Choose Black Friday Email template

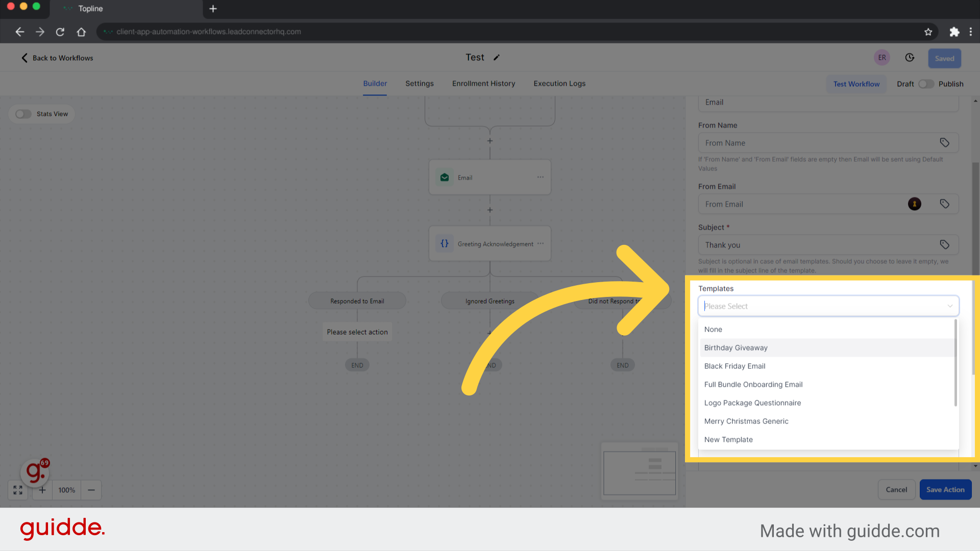coord(827,366)
